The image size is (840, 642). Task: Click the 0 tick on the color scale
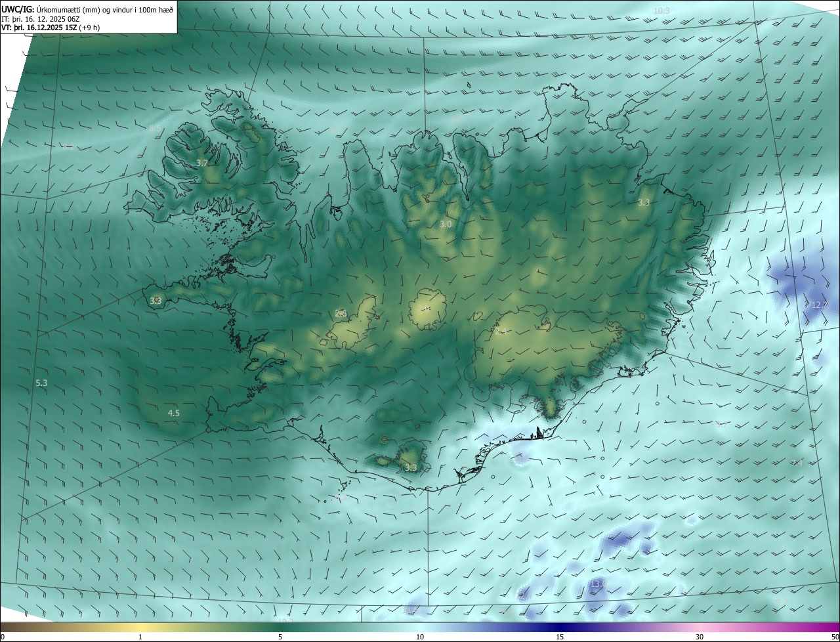click(2, 637)
